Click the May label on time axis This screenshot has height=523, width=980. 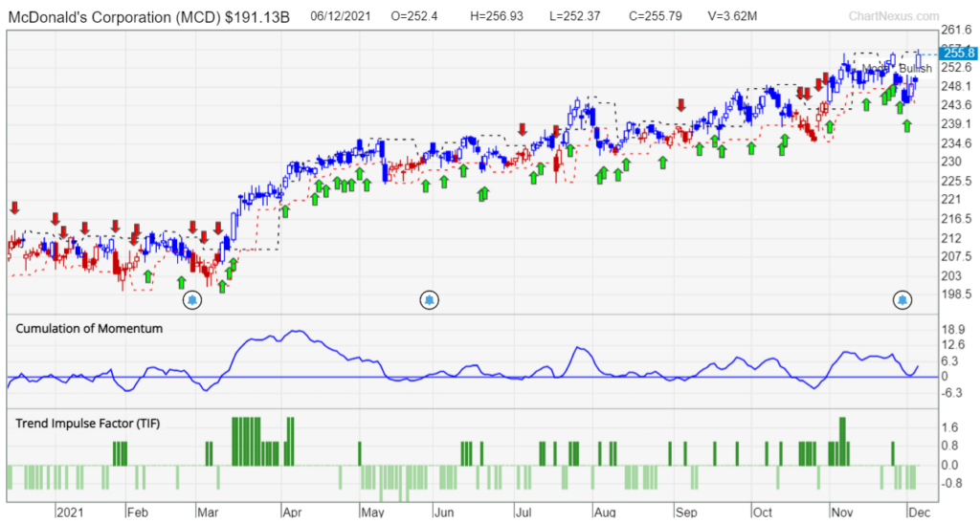tap(372, 512)
